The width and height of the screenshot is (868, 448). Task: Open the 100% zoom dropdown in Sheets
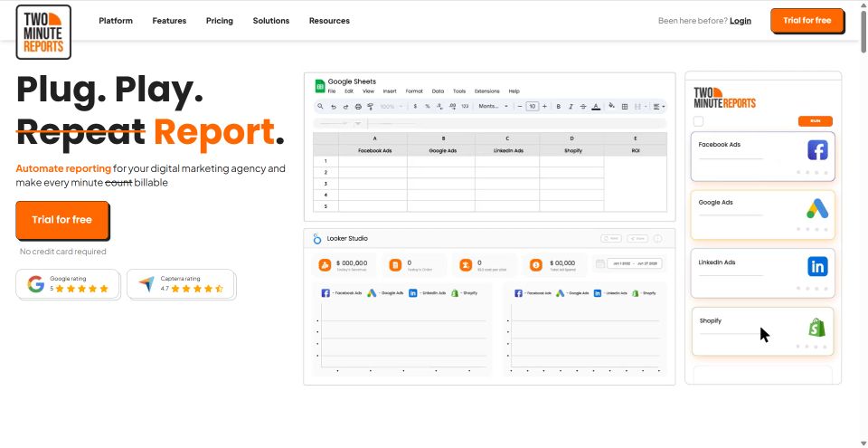pyautogui.click(x=392, y=107)
